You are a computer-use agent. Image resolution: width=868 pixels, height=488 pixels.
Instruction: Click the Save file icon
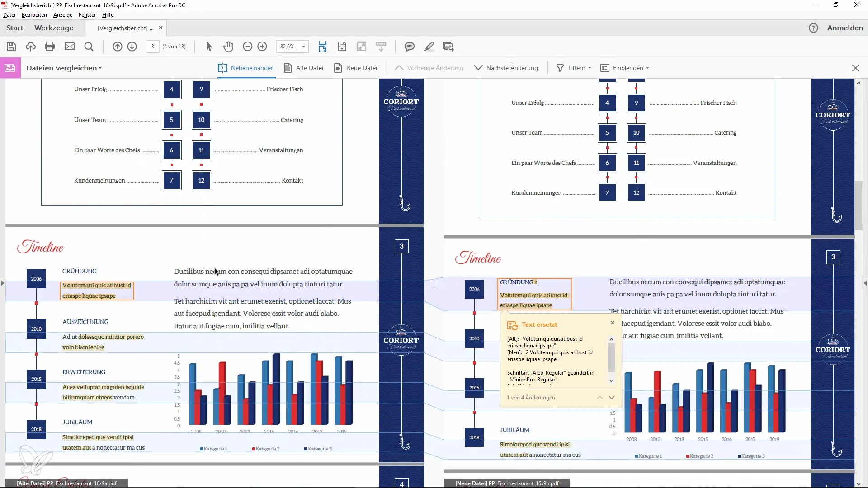coord(11,47)
